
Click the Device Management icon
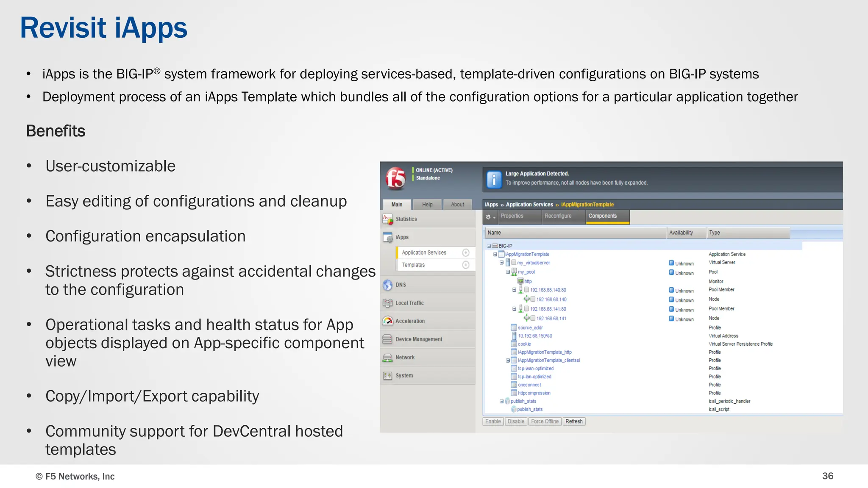(x=387, y=339)
